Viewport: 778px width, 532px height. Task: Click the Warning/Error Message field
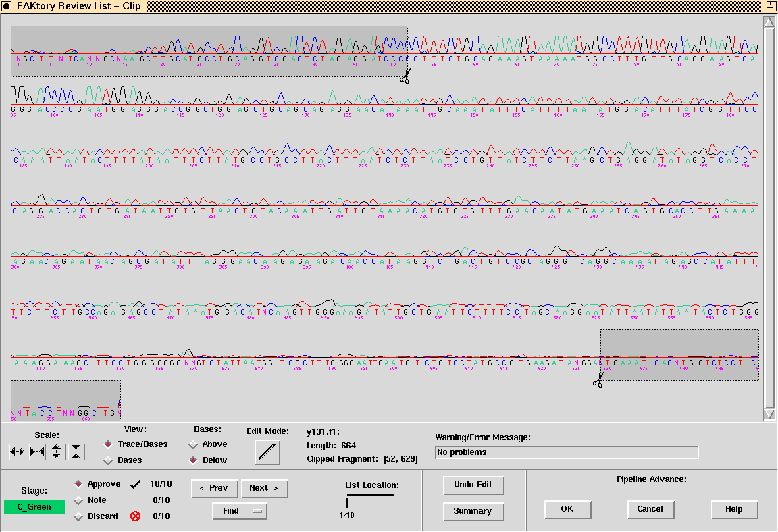tap(567, 452)
